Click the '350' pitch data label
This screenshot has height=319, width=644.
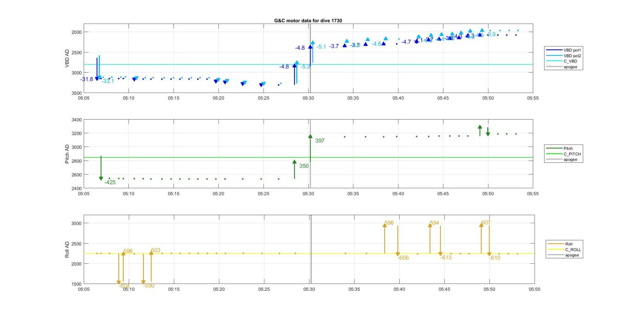(304, 166)
